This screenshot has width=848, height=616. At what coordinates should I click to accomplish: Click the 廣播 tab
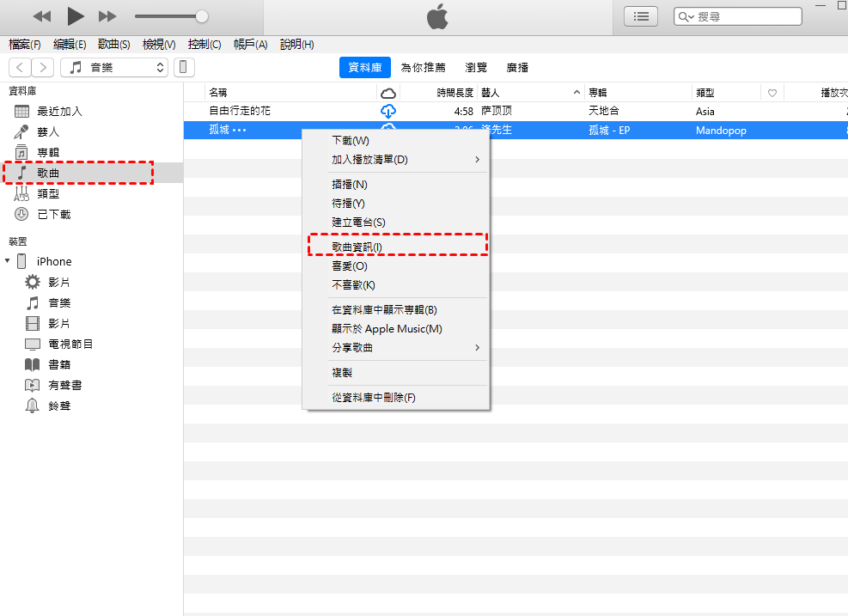click(x=517, y=68)
